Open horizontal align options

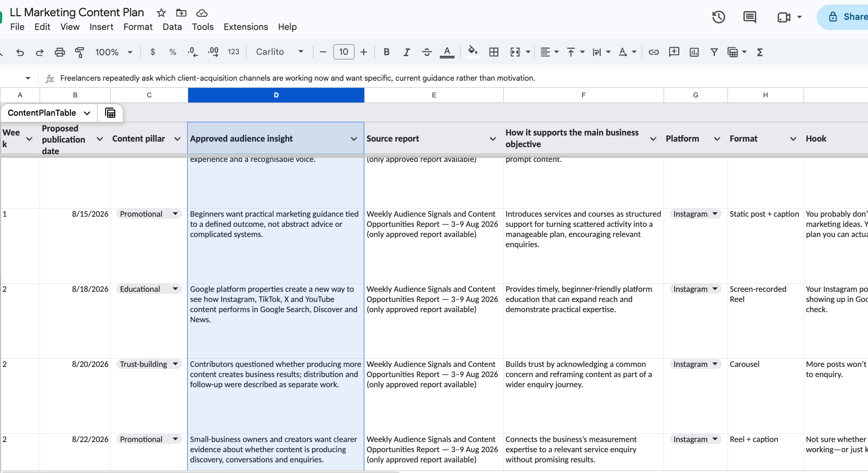pyautogui.click(x=549, y=52)
